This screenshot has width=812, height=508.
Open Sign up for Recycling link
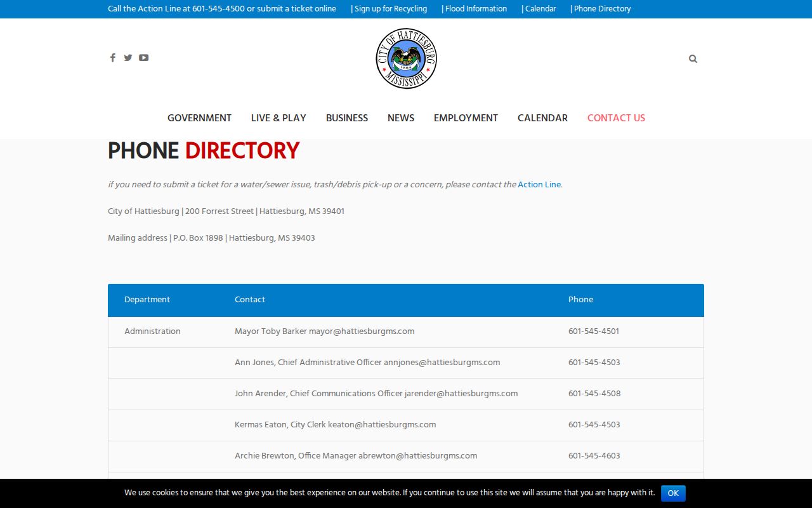point(389,9)
